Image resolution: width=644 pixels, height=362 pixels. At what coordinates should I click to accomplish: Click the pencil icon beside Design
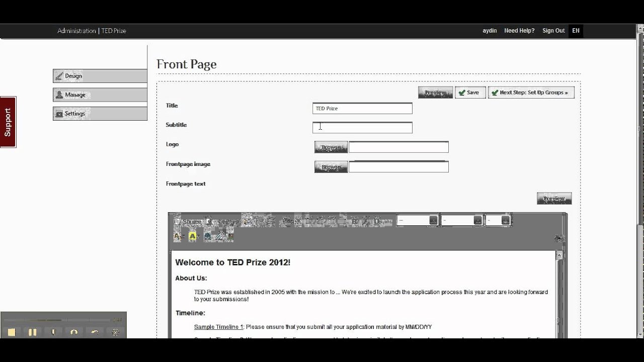(59, 76)
